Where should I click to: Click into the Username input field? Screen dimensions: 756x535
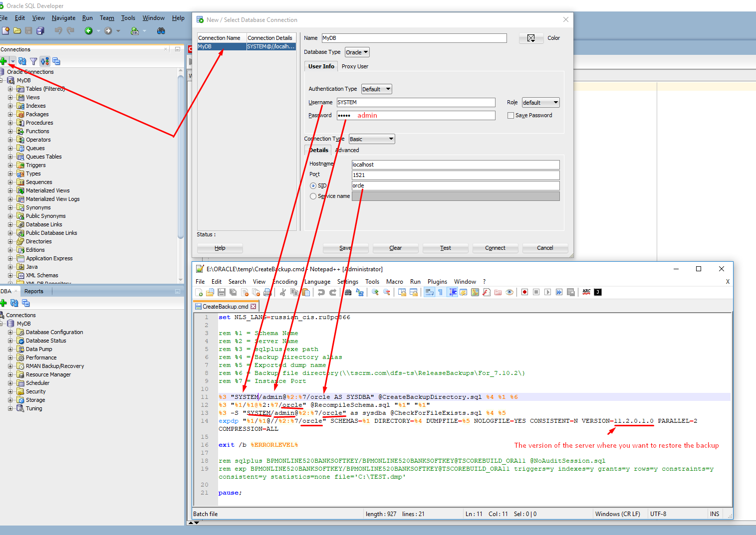coord(416,102)
